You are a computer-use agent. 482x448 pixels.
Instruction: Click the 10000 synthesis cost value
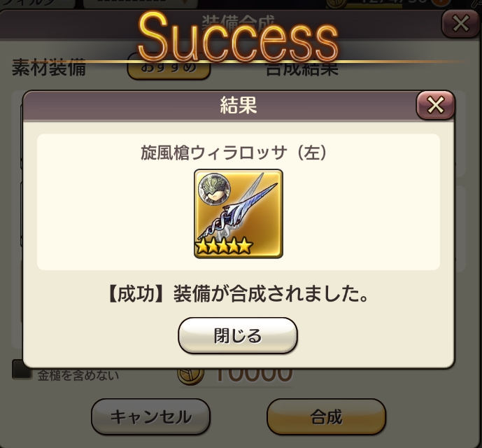tap(253, 374)
